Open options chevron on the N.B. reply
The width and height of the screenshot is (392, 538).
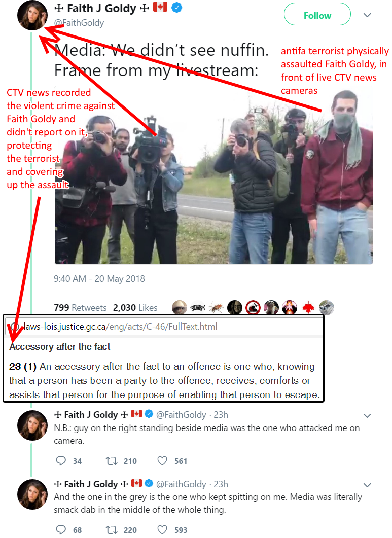367,415
